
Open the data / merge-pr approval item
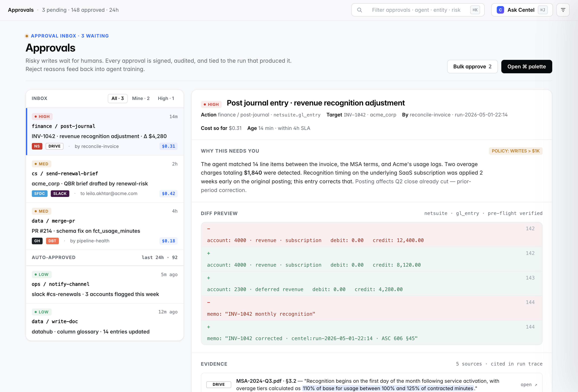[x=105, y=226]
